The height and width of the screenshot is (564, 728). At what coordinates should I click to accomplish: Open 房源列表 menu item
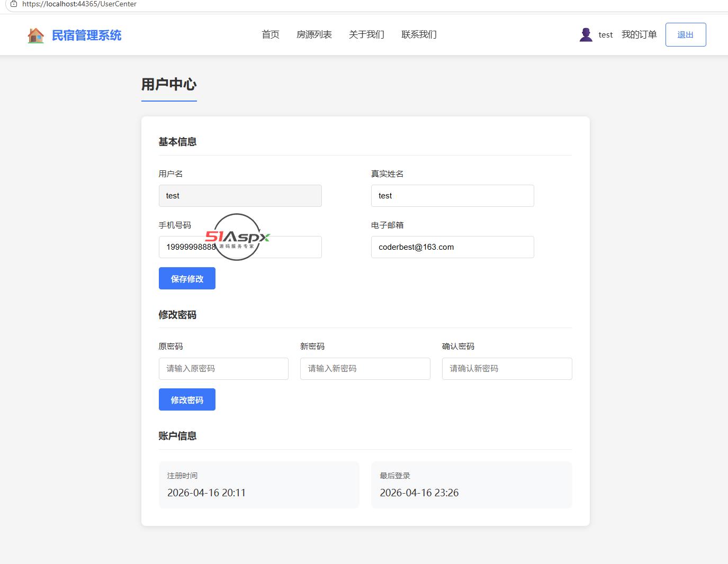[314, 34]
